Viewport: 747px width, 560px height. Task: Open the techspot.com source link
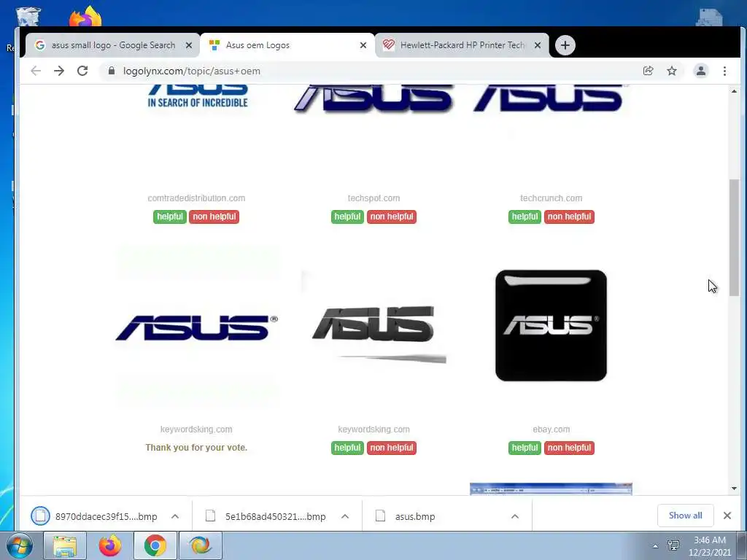pyautogui.click(x=374, y=198)
